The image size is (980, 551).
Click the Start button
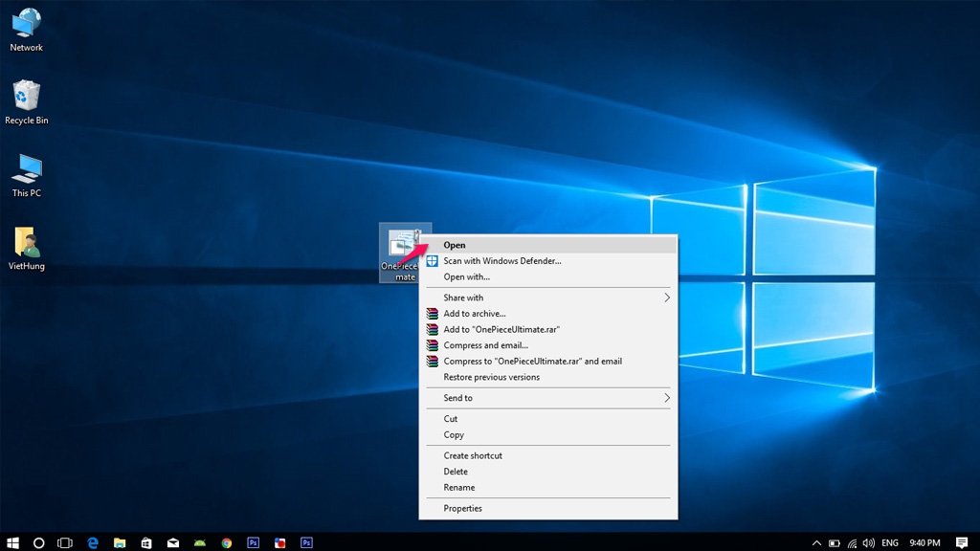click(x=13, y=542)
